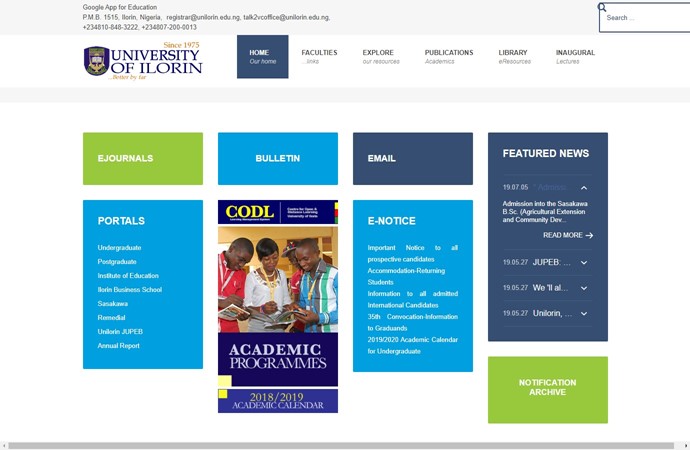Click the Email tile

coord(413,158)
